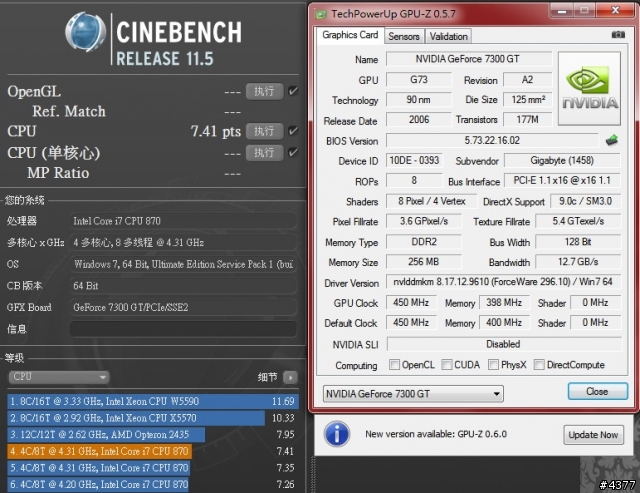
Task: Run the CPU test with 执行 button
Action: 264,131
